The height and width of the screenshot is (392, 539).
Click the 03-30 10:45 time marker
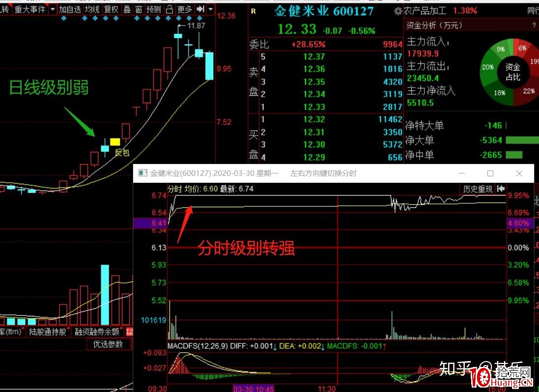[x=254, y=389]
